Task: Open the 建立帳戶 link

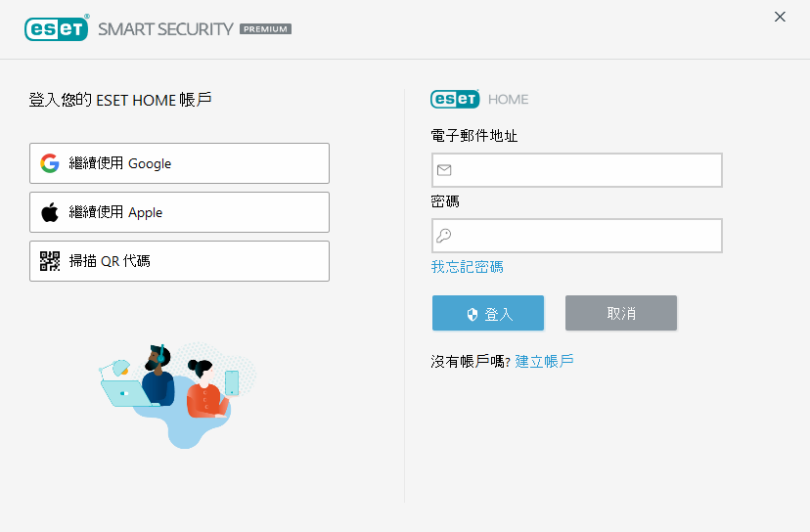Action: 544,361
